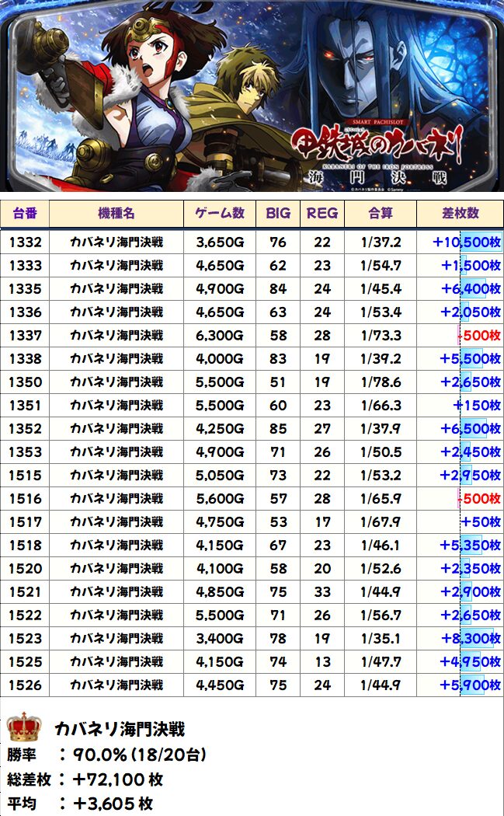Select machine number 1516 cell
The image size is (504, 816).
25,499
